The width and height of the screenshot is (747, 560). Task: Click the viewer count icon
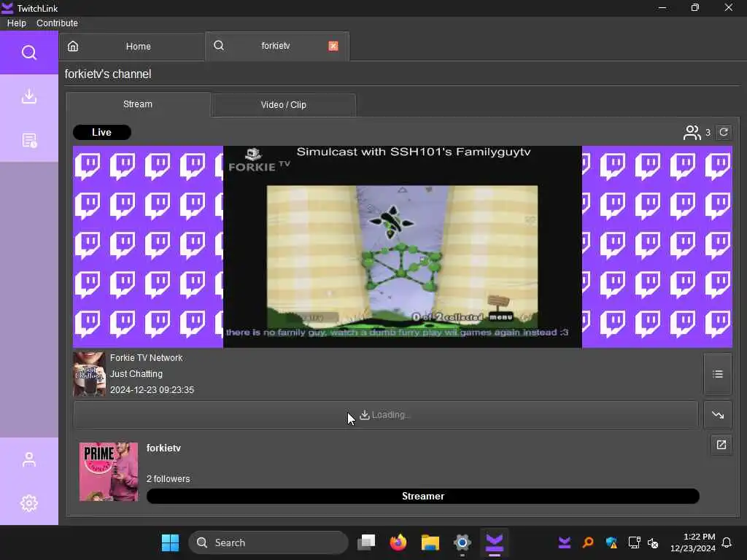(692, 133)
